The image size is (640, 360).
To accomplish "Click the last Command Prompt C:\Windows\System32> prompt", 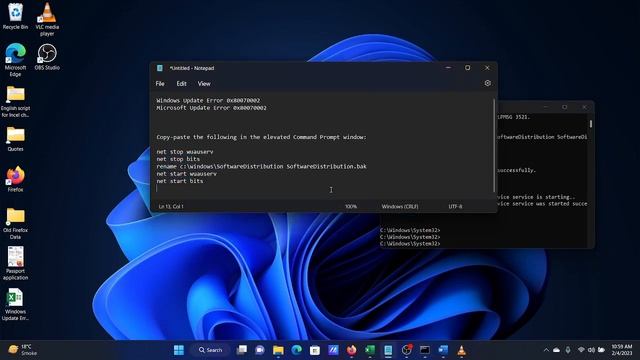I will click(x=410, y=244).
